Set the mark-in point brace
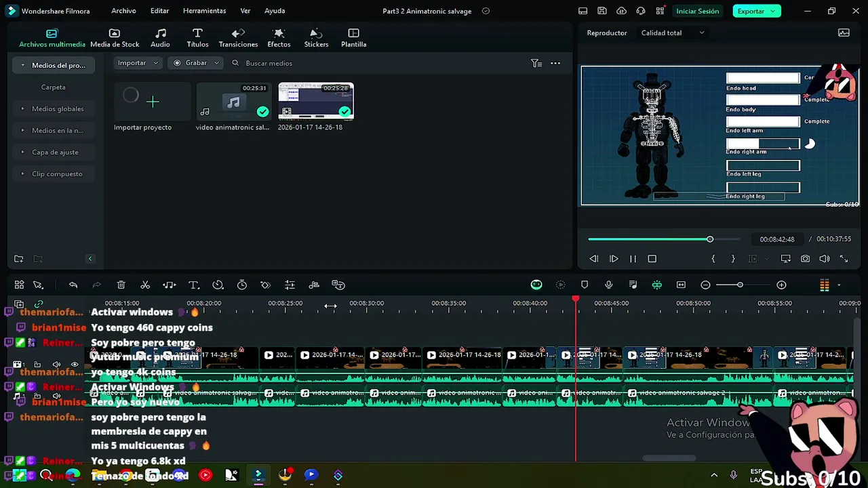The image size is (868, 488). (713, 259)
